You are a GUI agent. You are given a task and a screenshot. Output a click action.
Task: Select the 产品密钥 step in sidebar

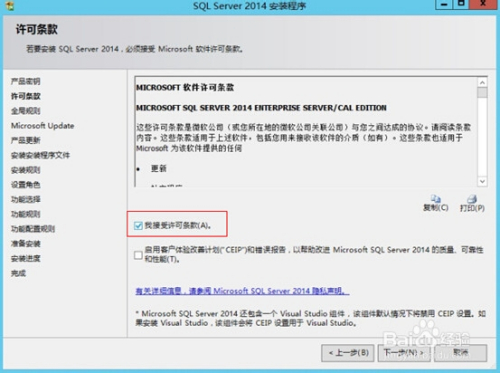point(26,81)
